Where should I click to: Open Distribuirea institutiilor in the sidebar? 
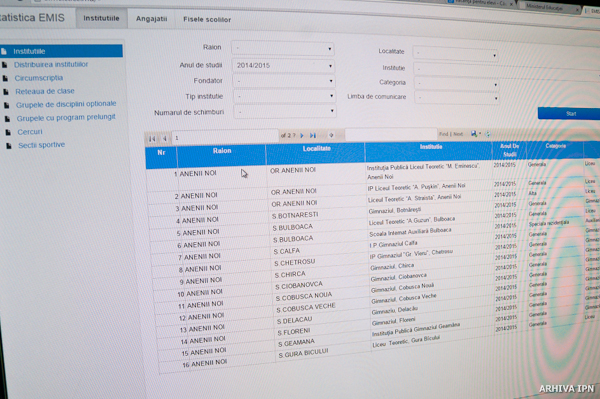51,64
